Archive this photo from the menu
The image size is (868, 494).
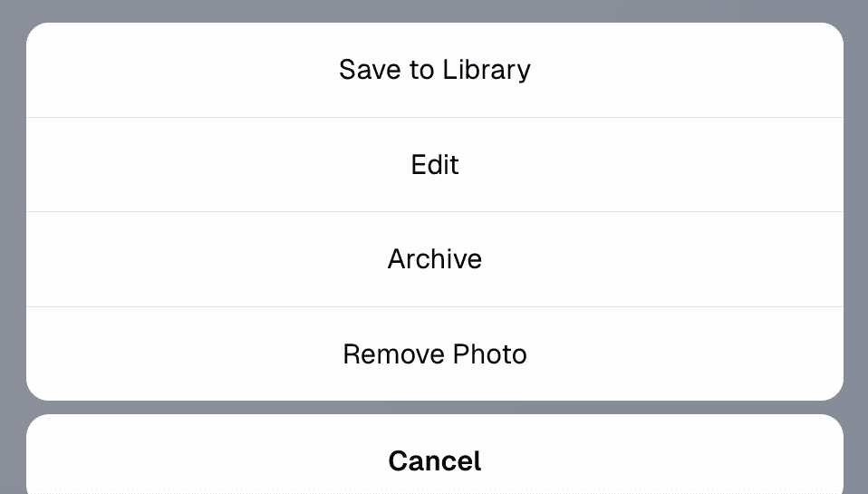(x=435, y=259)
